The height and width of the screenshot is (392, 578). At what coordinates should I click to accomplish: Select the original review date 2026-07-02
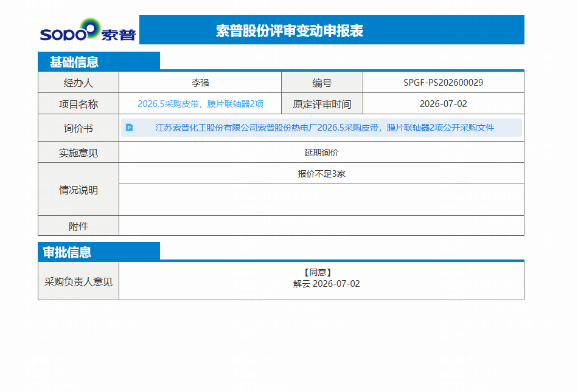click(x=443, y=104)
